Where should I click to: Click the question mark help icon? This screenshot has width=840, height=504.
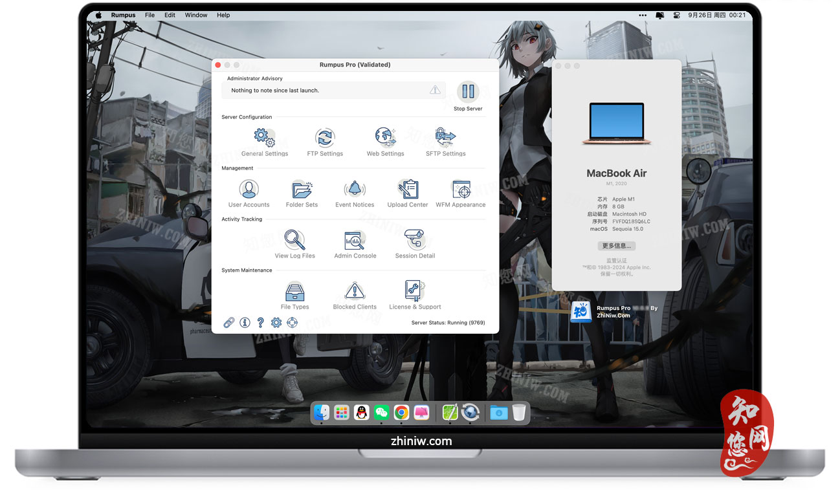point(260,322)
